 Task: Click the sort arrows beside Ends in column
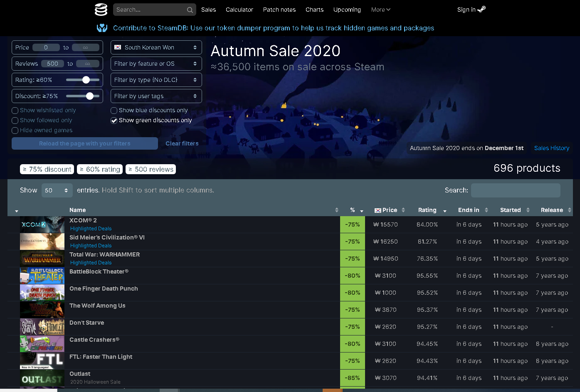486,210
